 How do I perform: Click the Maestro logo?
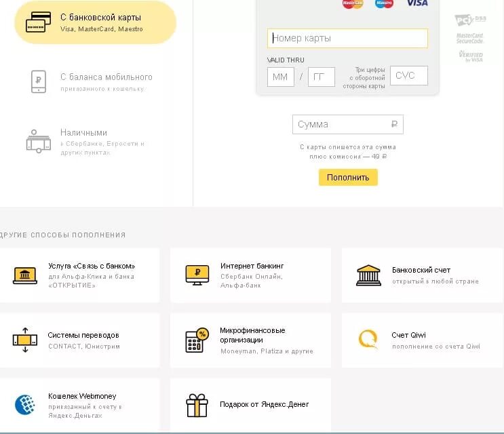pos(384,4)
